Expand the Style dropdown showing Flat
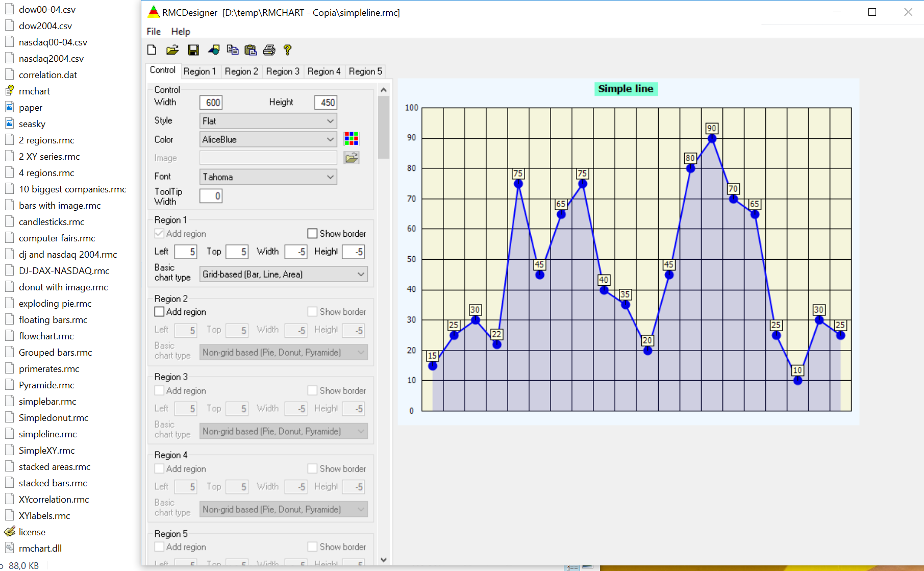 click(268, 121)
